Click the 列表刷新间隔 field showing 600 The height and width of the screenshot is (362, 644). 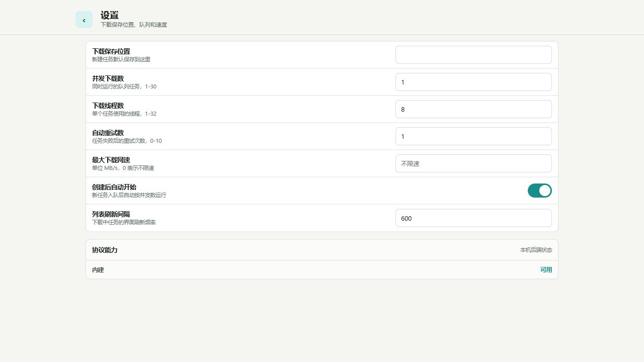tap(473, 218)
